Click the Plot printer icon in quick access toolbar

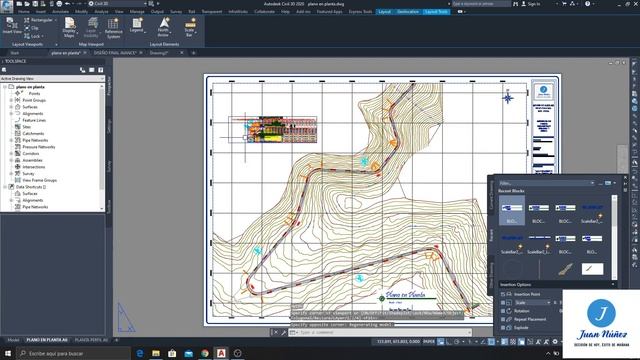[x=59, y=4]
